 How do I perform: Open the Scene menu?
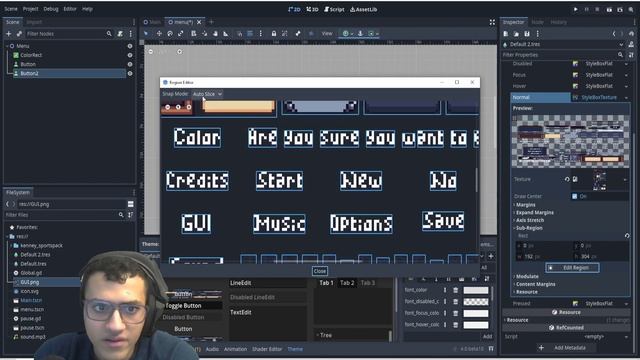11,9
